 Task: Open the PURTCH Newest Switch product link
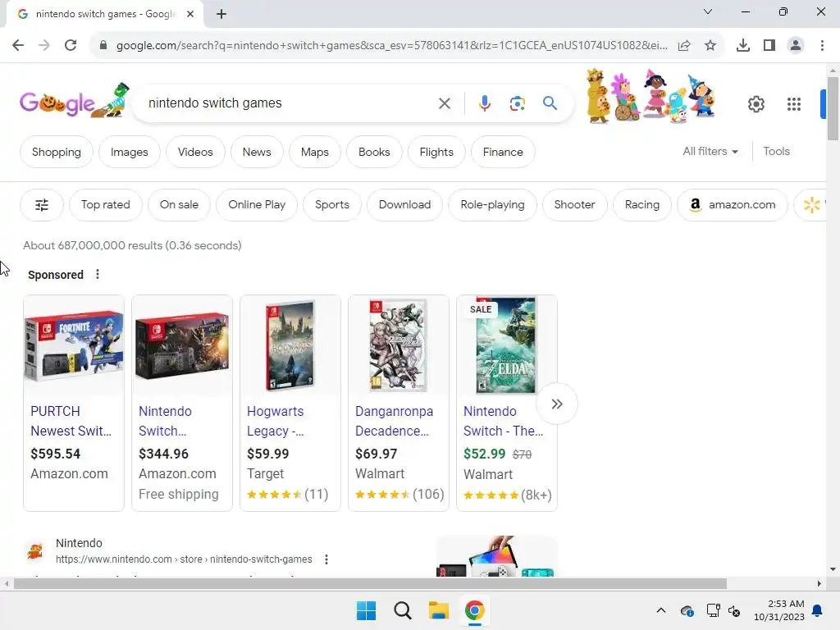[x=71, y=421]
